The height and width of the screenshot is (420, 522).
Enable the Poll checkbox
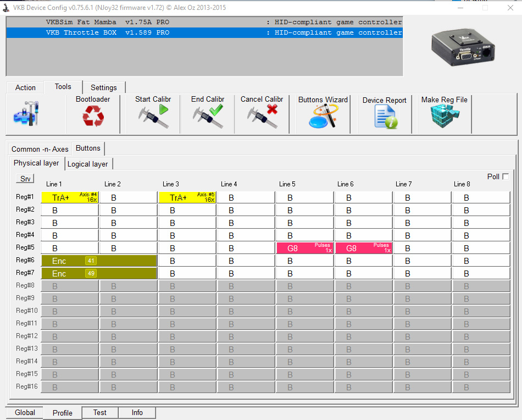506,176
